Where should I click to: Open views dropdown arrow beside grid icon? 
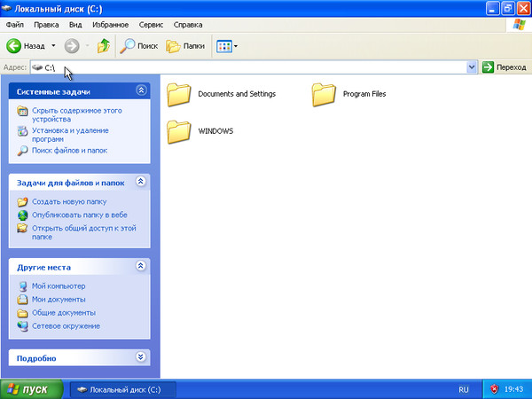236,46
